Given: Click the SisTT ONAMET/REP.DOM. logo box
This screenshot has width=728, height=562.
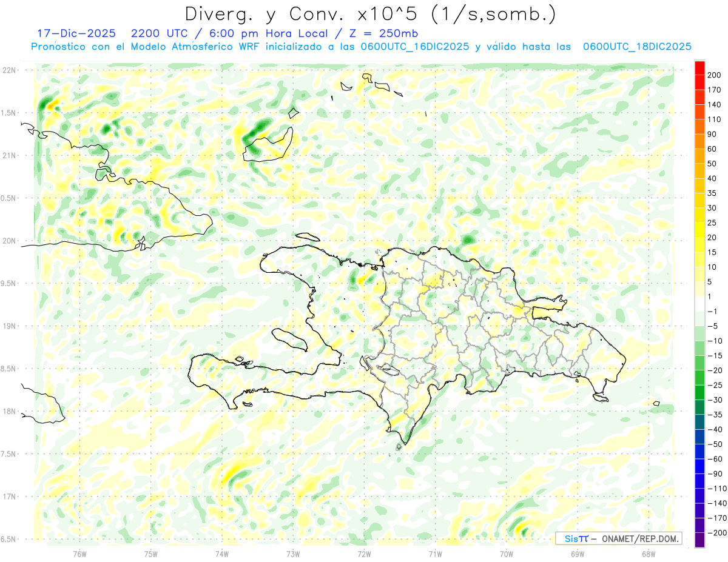Looking at the screenshot, I should [618, 538].
